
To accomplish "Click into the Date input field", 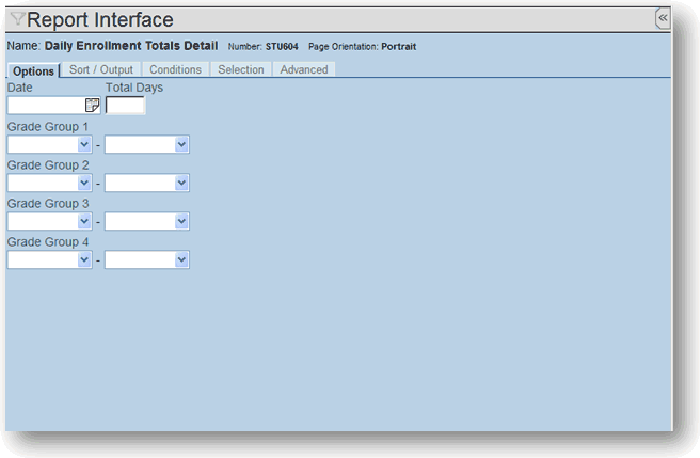I will (x=46, y=105).
